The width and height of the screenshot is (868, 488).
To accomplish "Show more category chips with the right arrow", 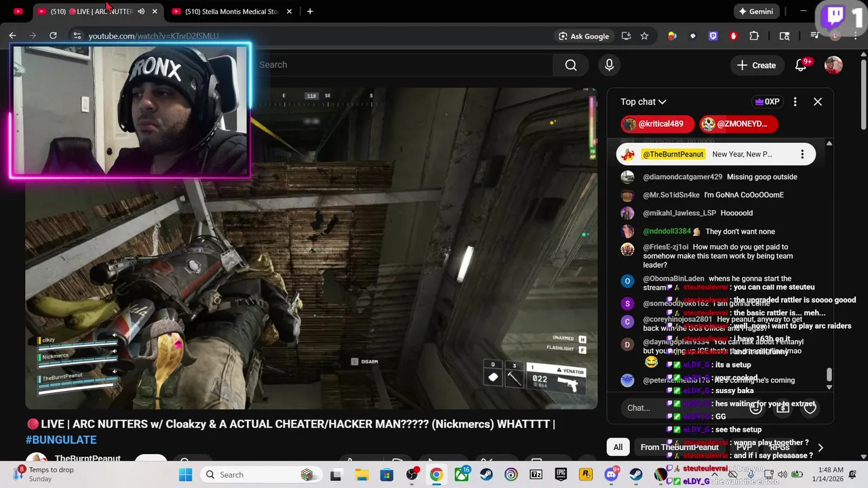I will (x=821, y=447).
